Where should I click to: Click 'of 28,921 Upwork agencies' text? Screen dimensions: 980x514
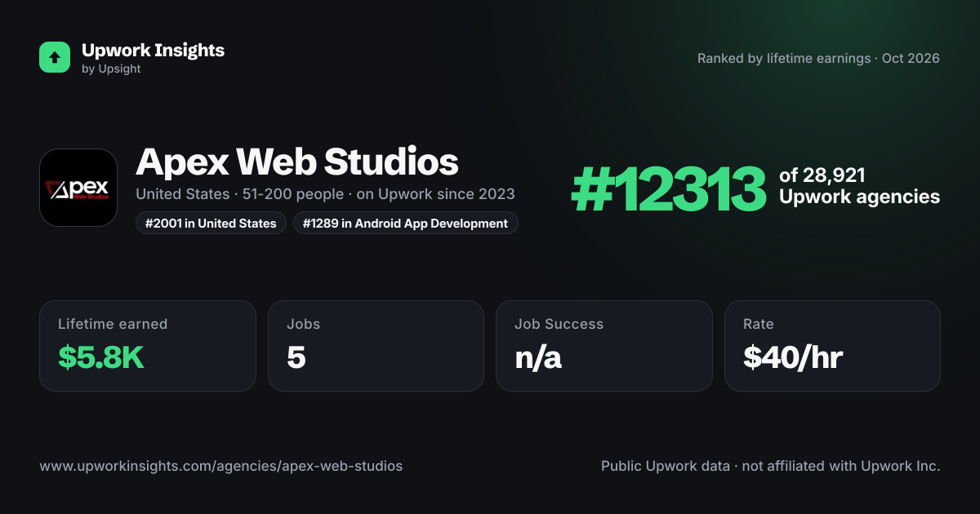click(x=859, y=186)
